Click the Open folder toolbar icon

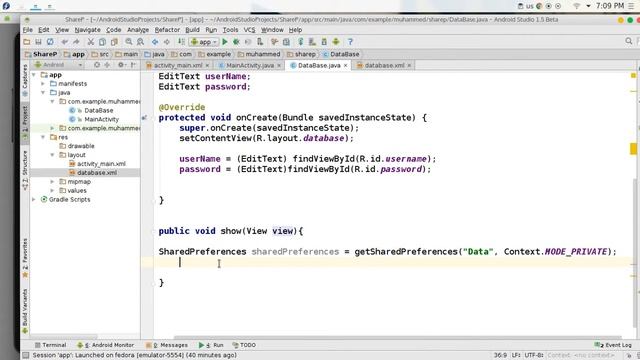(x=27, y=42)
